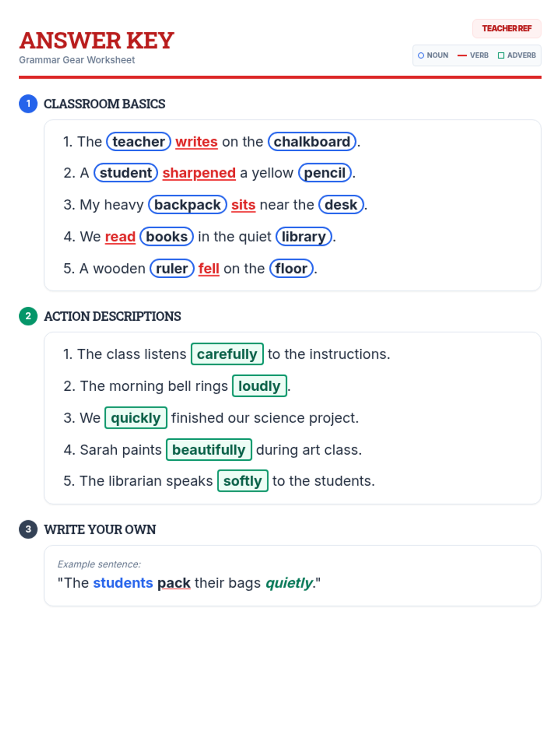
Task: Click the green italic word 'quietly'
Action: [289, 583]
